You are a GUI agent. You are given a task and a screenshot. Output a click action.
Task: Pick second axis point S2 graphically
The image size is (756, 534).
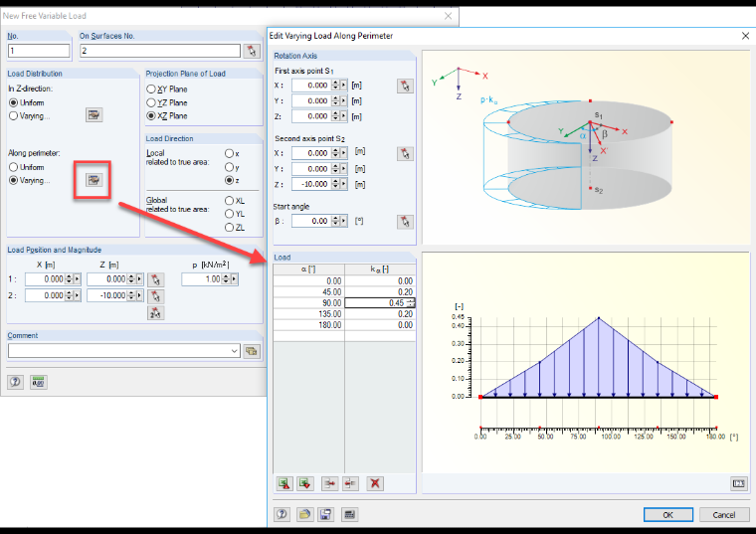405,154
